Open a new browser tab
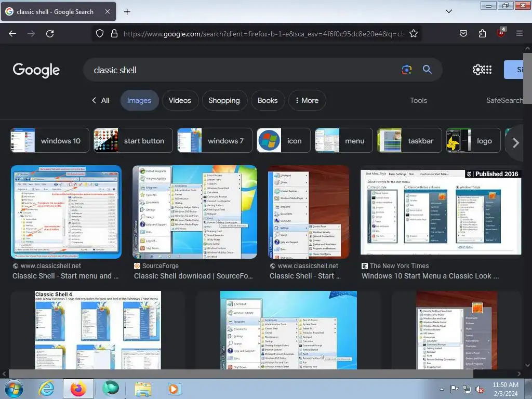Screen dimensions: 532x399 127,12
